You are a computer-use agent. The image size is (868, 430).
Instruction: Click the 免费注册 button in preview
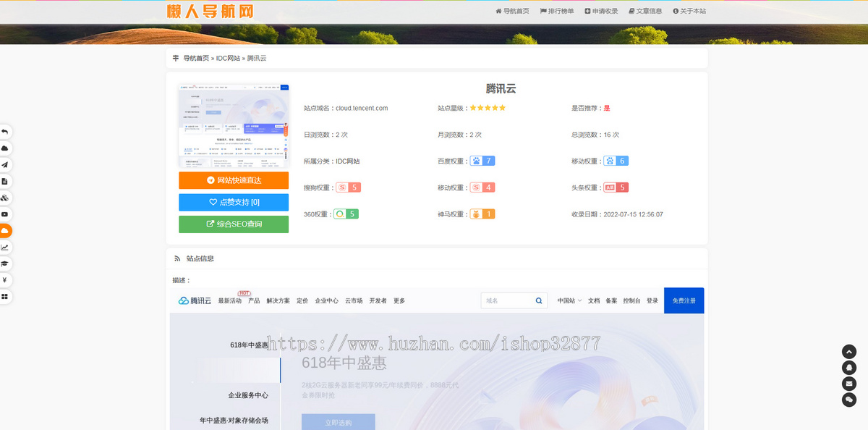pos(684,300)
